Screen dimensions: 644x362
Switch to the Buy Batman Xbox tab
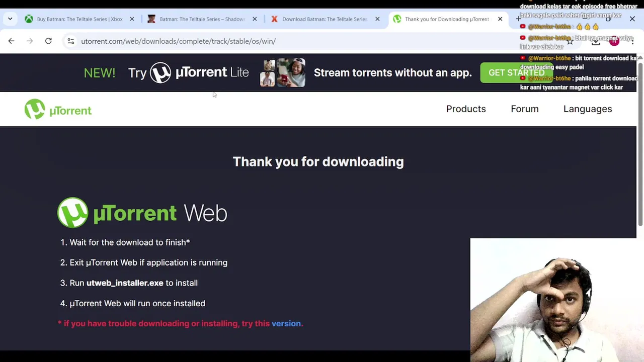[x=79, y=19]
